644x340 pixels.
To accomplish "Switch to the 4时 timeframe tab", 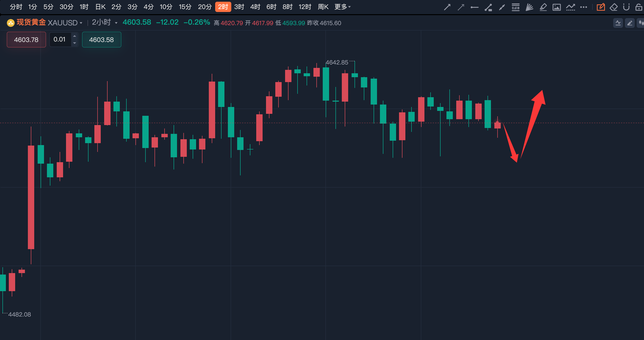I will tap(255, 7).
